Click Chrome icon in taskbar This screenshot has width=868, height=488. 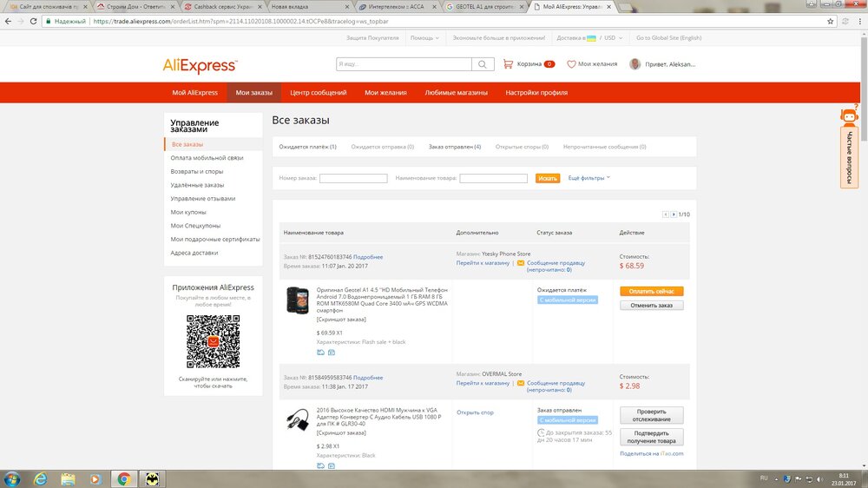pos(124,479)
